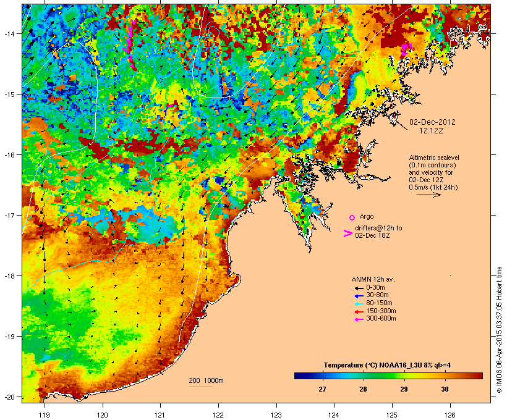Click colorbar tick label 27

[322, 389]
